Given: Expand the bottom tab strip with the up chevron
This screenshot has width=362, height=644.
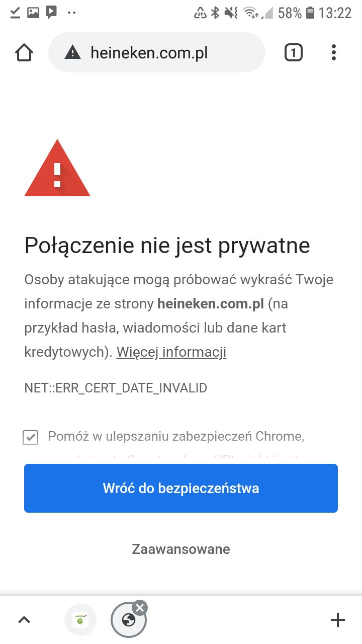Looking at the screenshot, I should [24, 620].
